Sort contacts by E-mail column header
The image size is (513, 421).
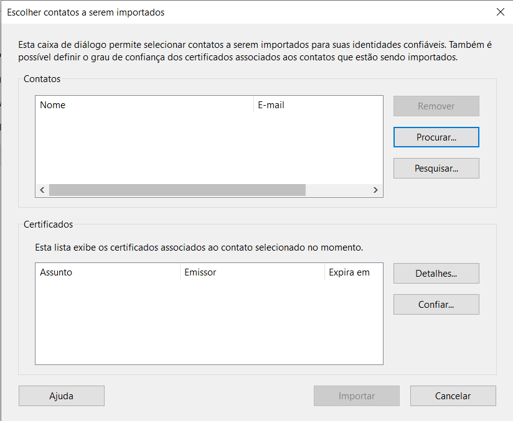coord(318,105)
